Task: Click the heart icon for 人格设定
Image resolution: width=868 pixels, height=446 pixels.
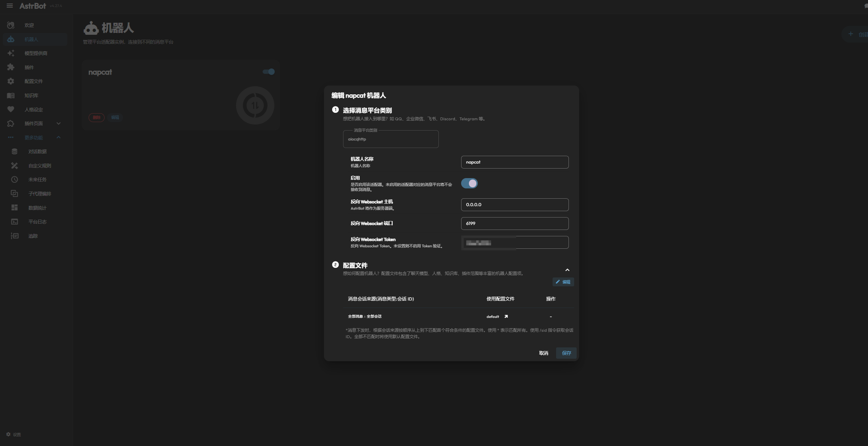Action: [x=11, y=109]
